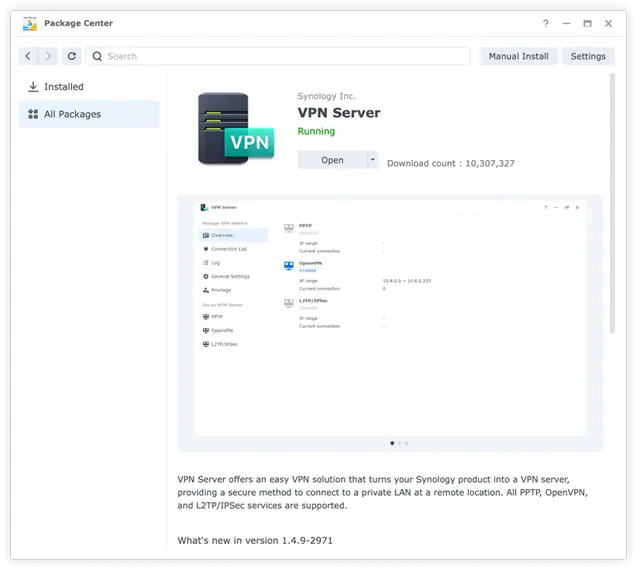Go back with the left arrow button
Viewport: 636px width, 569px height.
(28, 56)
